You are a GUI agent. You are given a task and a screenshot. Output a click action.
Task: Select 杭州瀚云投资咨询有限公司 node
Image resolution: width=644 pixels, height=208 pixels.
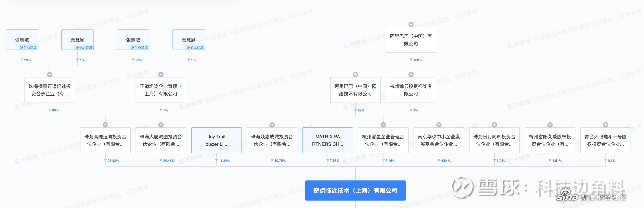[x=411, y=90]
